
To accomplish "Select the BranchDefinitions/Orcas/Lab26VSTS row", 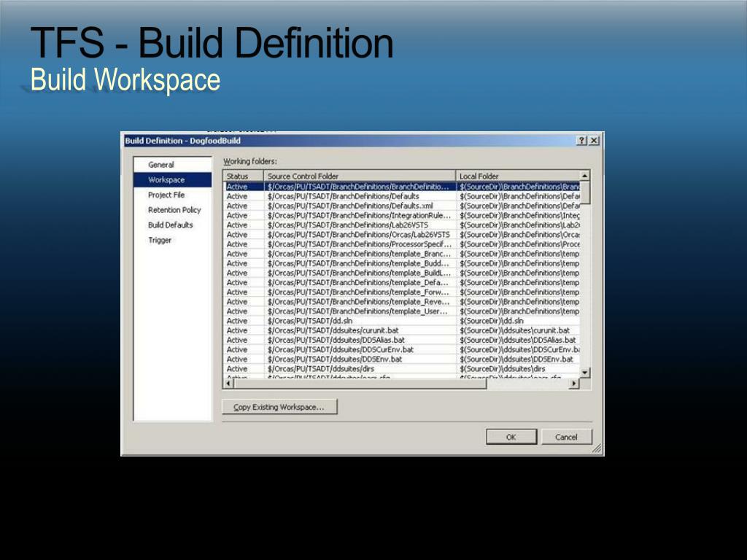I will (402, 235).
